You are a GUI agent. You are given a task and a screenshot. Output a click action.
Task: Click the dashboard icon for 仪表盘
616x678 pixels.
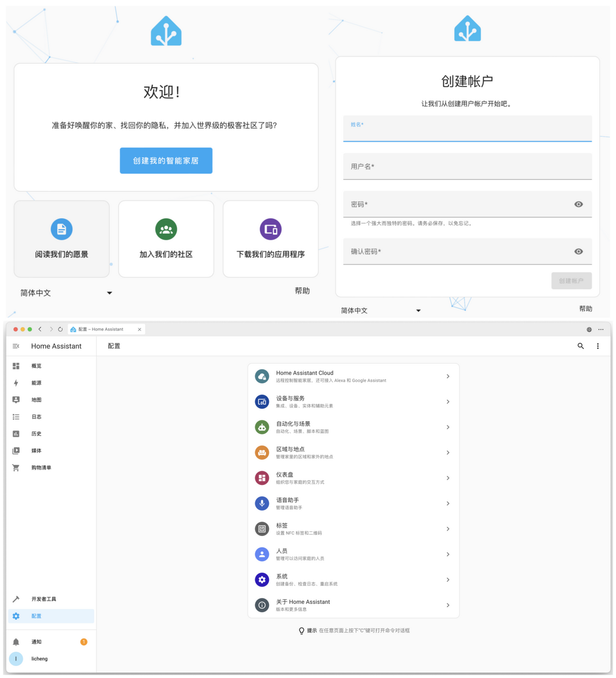(x=262, y=478)
